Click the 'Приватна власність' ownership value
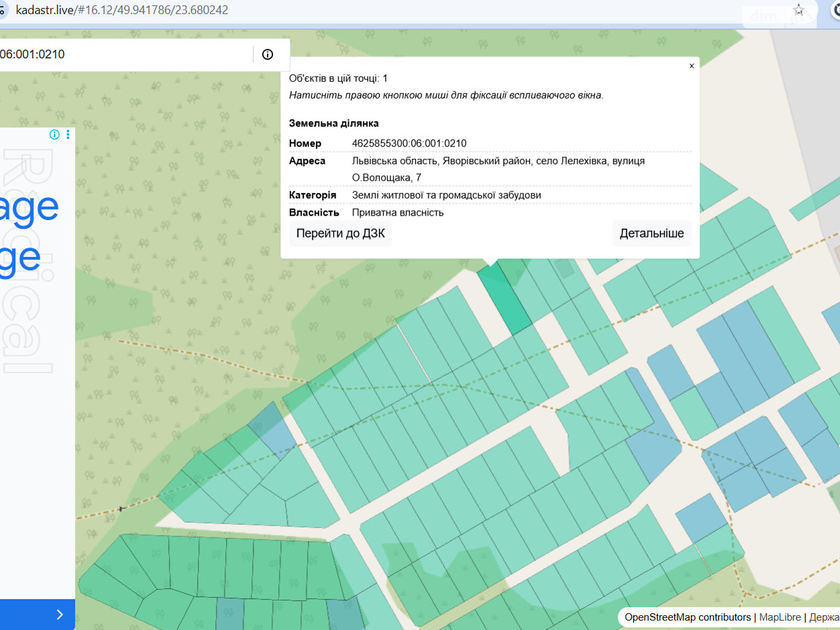This screenshot has width=840, height=630. [x=397, y=213]
